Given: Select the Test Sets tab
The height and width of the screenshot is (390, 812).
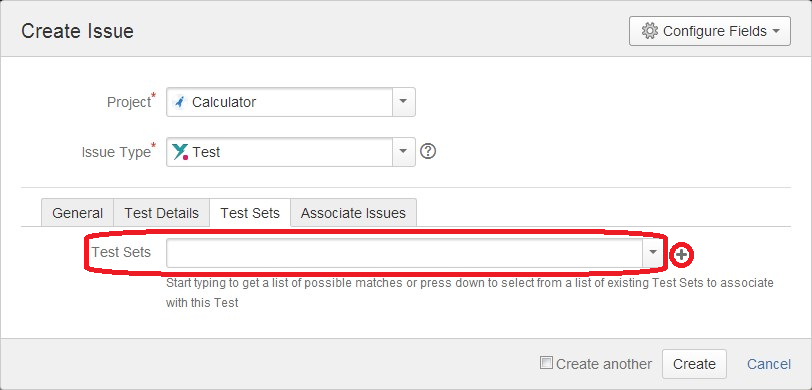Looking at the screenshot, I should [250, 213].
